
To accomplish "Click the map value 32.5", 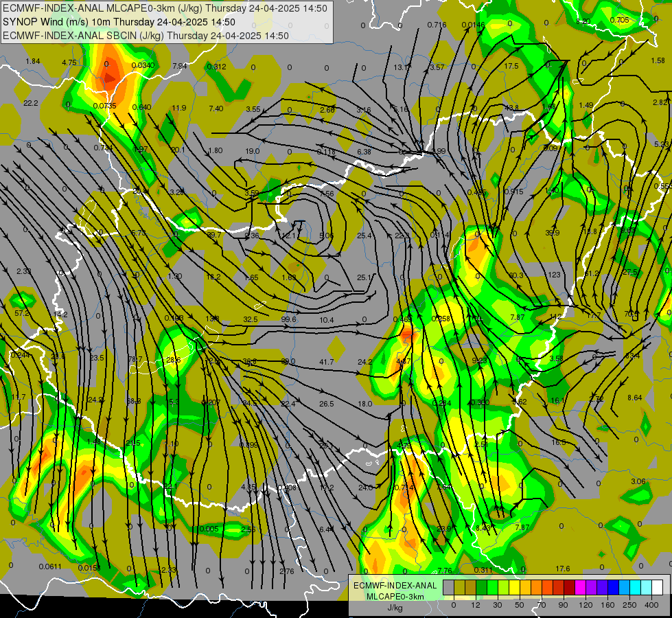I will pyautogui.click(x=251, y=319).
